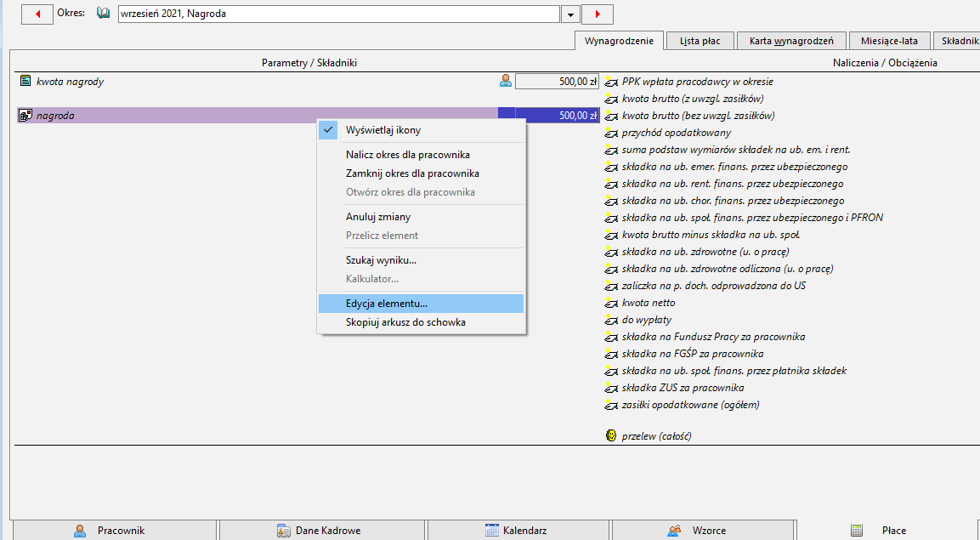
Task: Click the Kalendarz bottom button
Action: click(518, 530)
